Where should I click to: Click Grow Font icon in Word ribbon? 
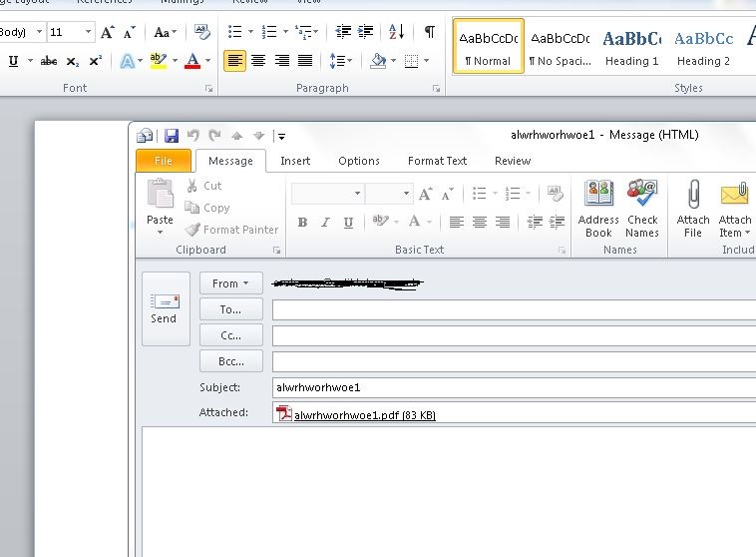(107, 32)
